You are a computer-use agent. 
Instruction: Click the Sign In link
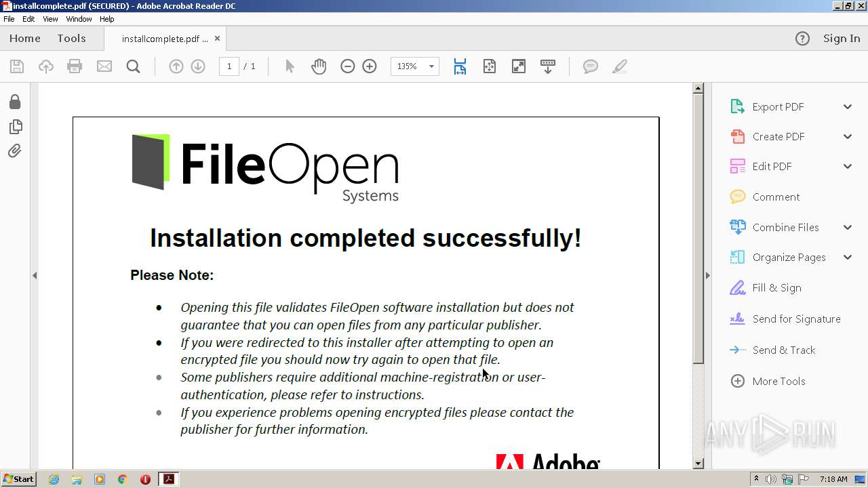click(842, 39)
